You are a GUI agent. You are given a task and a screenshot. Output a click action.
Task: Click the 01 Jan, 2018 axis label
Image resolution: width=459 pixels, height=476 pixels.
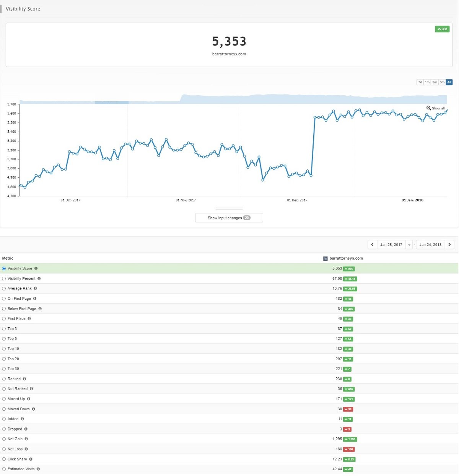coord(412,200)
